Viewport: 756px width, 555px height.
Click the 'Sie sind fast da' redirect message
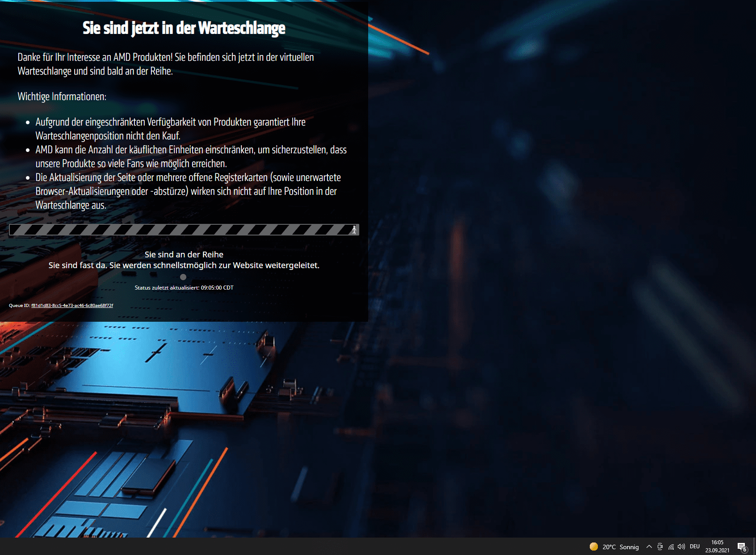184,265
